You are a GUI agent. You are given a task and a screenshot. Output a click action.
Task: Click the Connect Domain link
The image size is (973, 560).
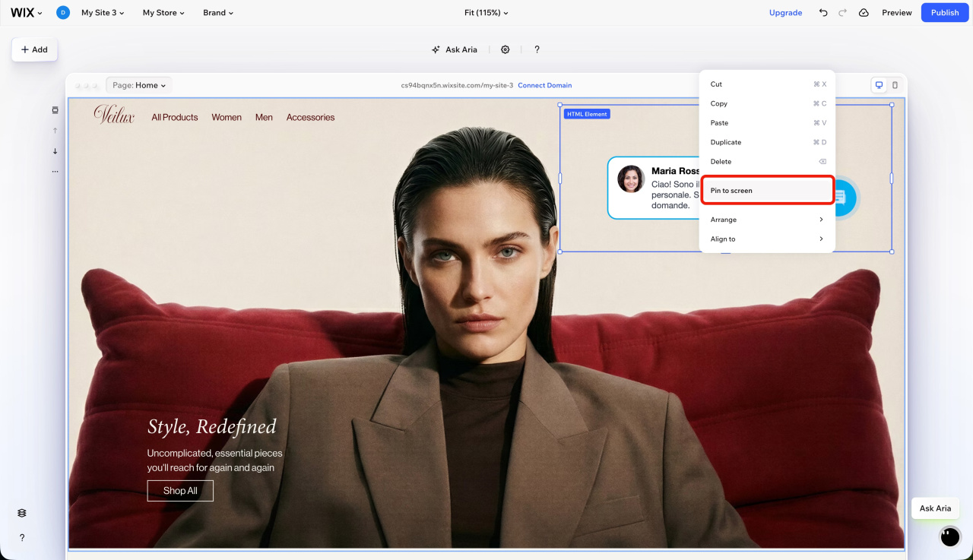544,85
